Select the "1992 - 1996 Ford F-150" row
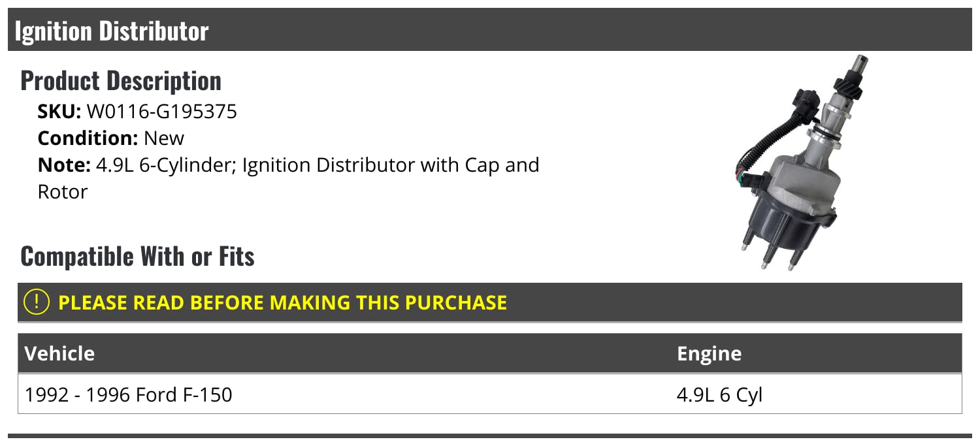Screen dimensions: 980x446 tap(128, 394)
